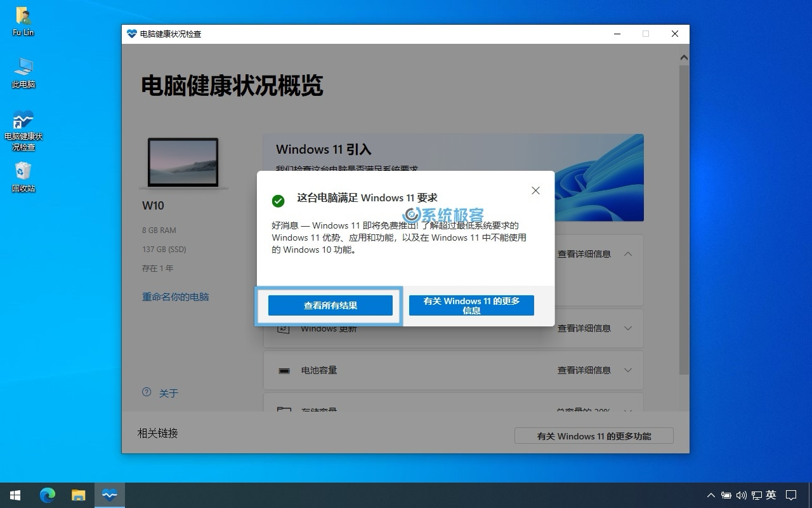
Task: Open Fu Lin user folder on desktop
Action: pyautogui.click(x=23, y=22)
